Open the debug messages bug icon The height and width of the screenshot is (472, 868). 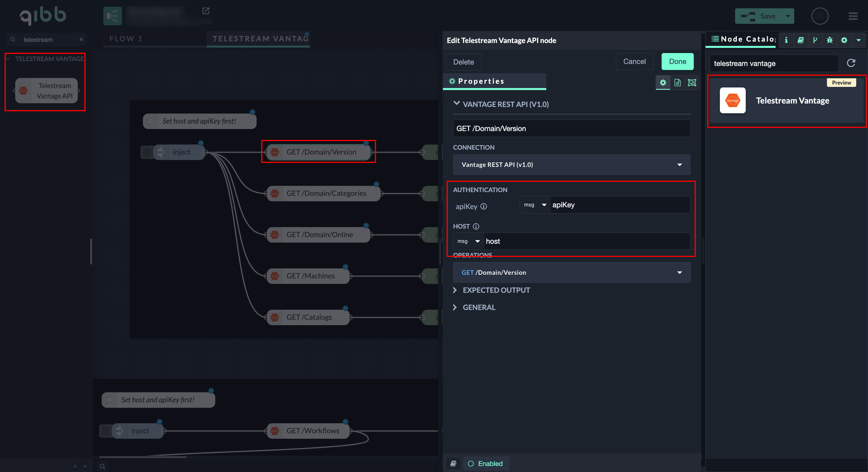829,40
